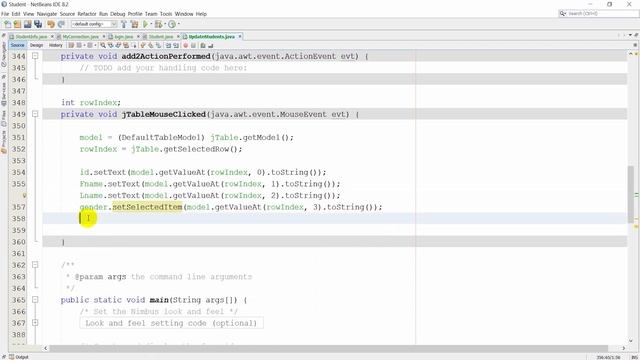Screen dimensions: 640x360
Task: Open the Run Project dropdown arrow
Action: pos(151,24)
